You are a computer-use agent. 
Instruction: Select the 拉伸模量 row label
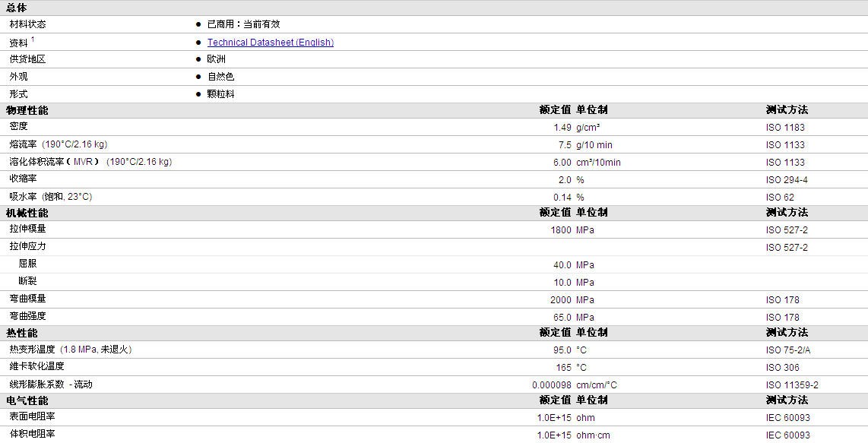[x=27, y=229]
